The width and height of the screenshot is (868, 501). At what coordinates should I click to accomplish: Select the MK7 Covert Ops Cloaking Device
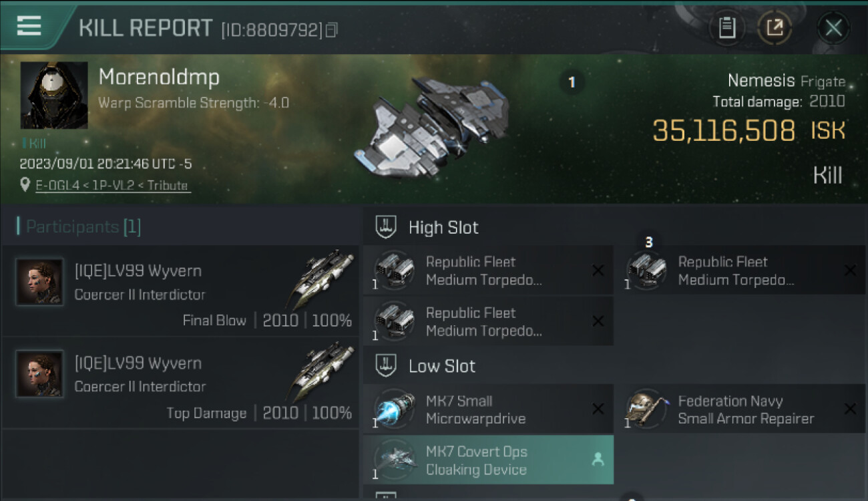487,460
